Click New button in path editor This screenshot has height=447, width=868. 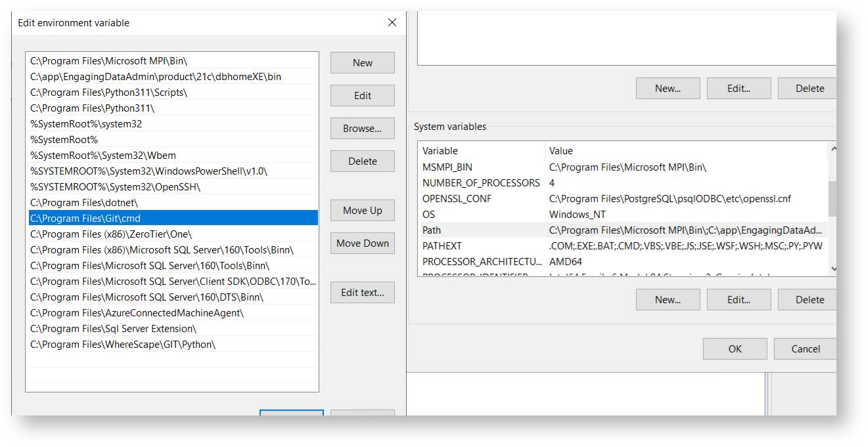pyautogui.click(x=362, y=63)
